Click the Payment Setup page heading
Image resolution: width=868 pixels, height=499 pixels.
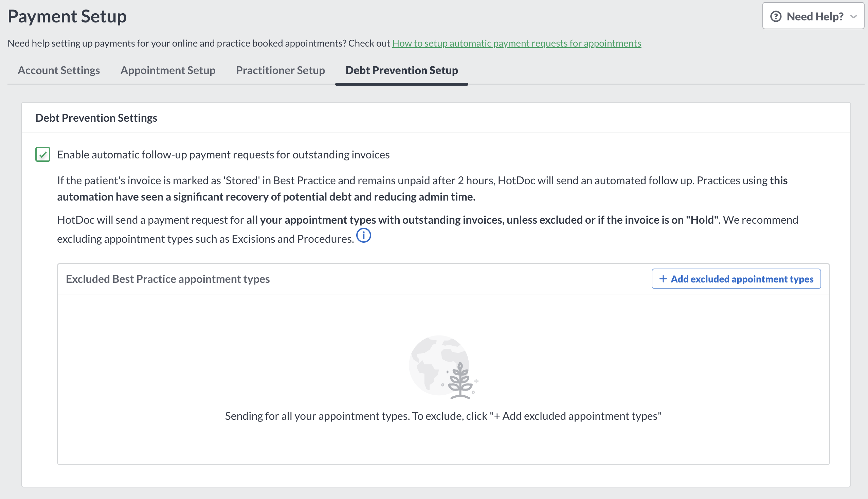pos(67,16)
